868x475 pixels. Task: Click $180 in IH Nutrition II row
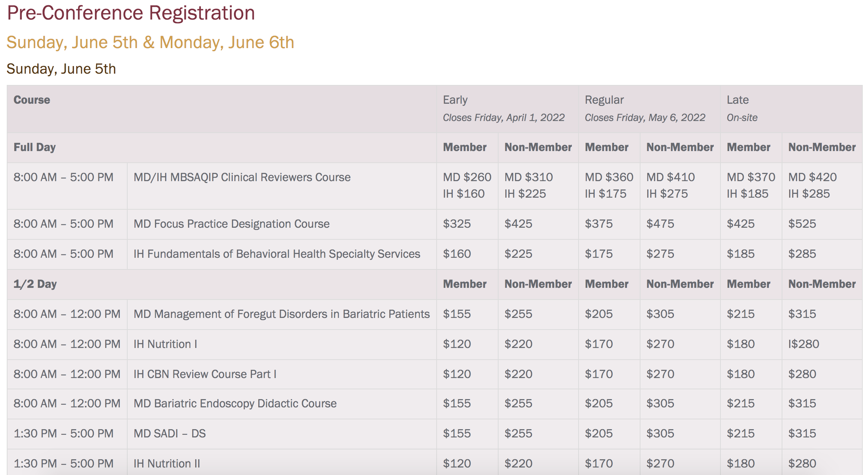[x=741, y=464]
